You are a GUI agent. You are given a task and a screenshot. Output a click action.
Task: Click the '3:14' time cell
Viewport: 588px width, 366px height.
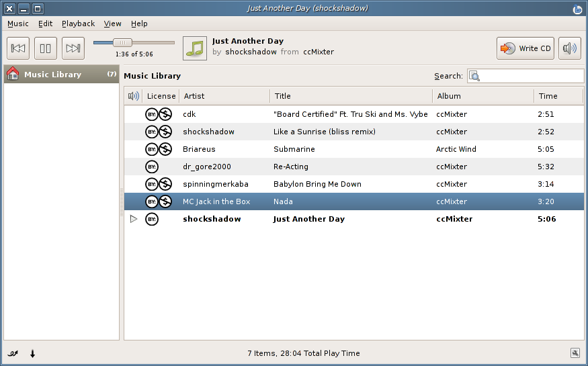click(546, 184)
